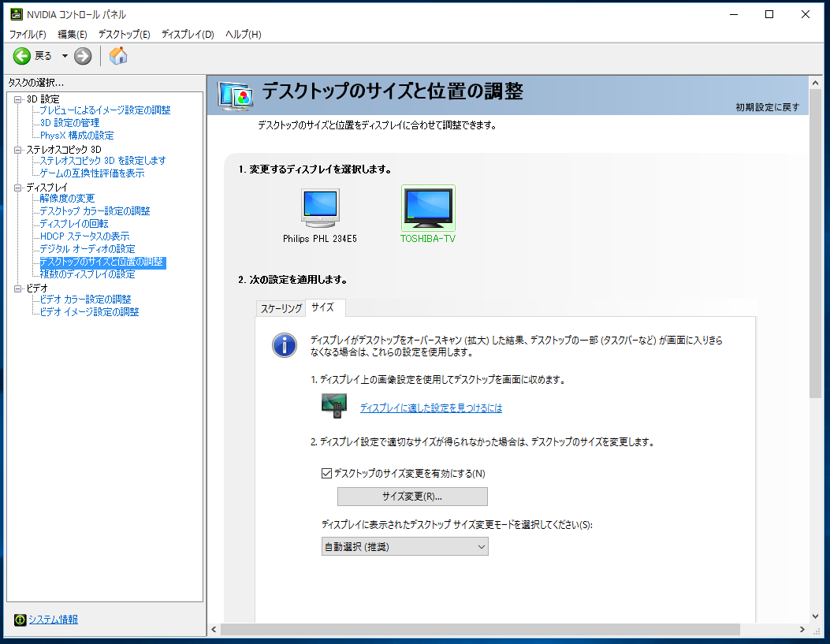This screenshot has width=830, height=644.
Task: Click the 初期設定に戻す link
Action: 767,107
